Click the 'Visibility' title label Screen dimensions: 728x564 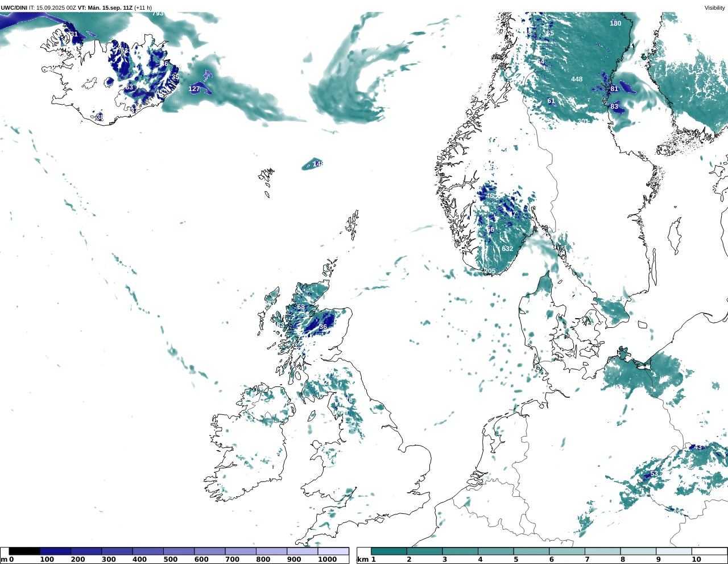coord(714,7)
